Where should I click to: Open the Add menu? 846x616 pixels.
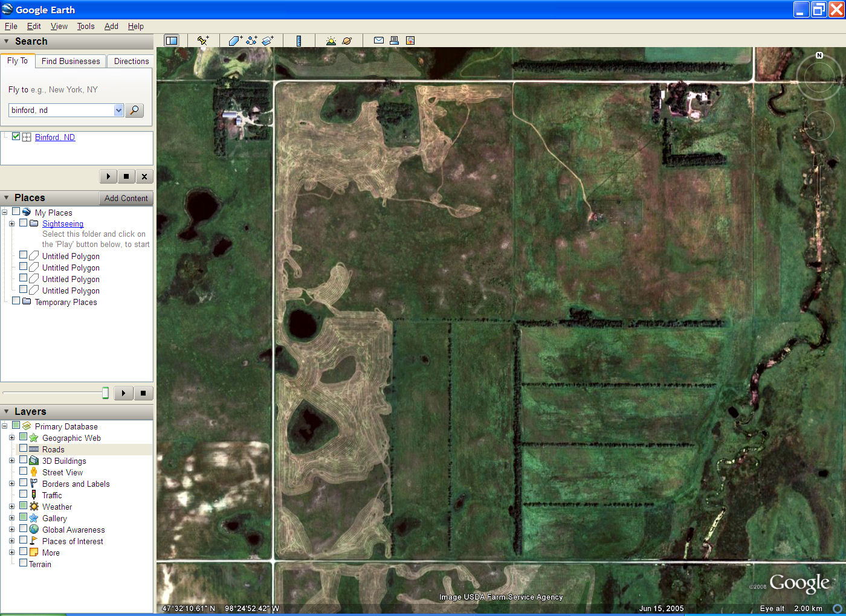111,26
